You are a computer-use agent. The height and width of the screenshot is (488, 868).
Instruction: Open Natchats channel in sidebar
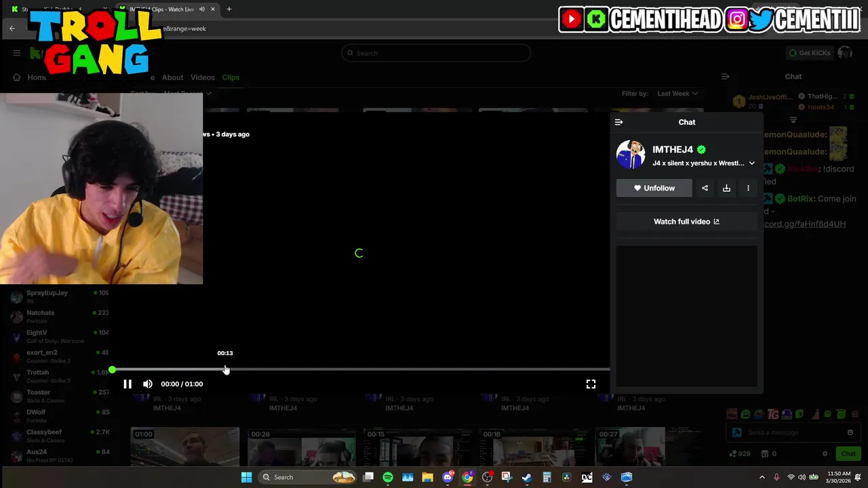pos(60,316)
